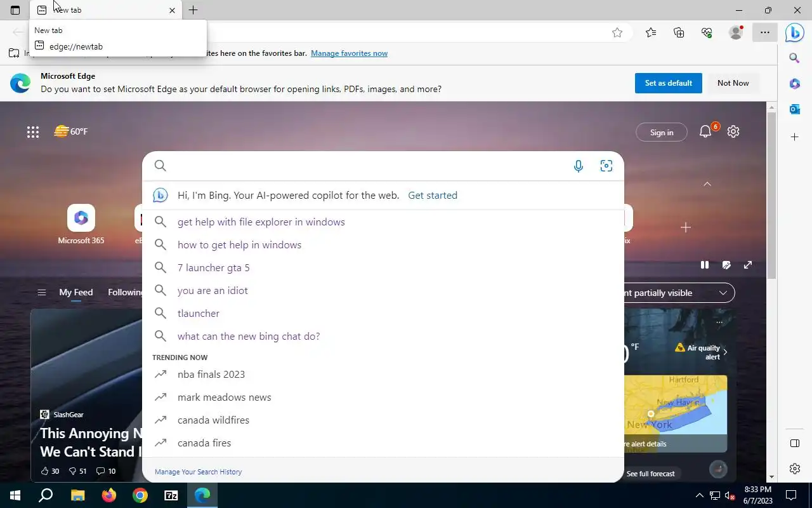Click the edit background icon
The image size is (812, 508).
point(726,265)
